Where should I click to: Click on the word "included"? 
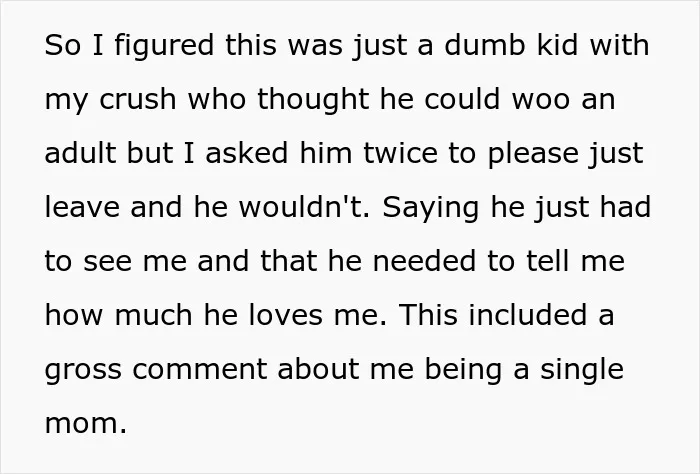point(528,315)
